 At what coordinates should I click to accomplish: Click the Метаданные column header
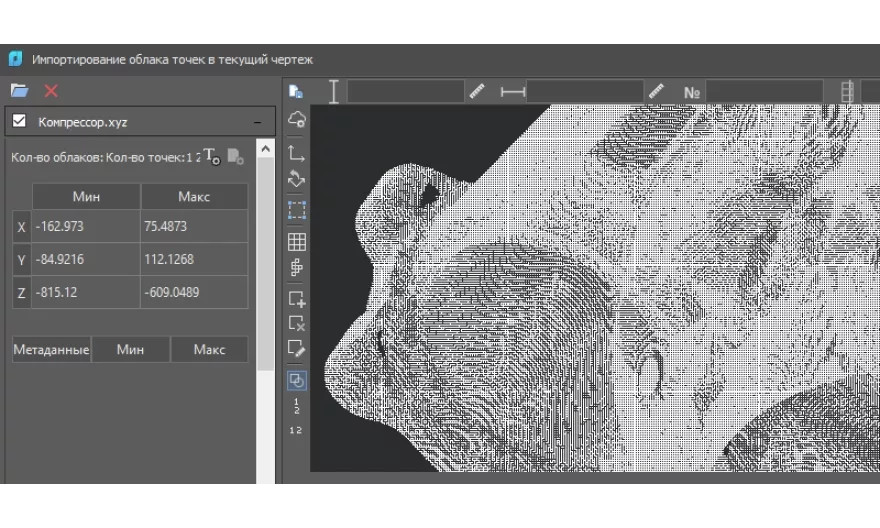click(51, 350)
